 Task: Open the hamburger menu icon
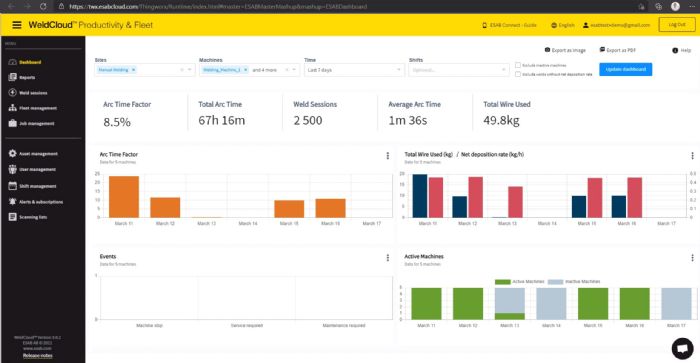tap(17, 25)
